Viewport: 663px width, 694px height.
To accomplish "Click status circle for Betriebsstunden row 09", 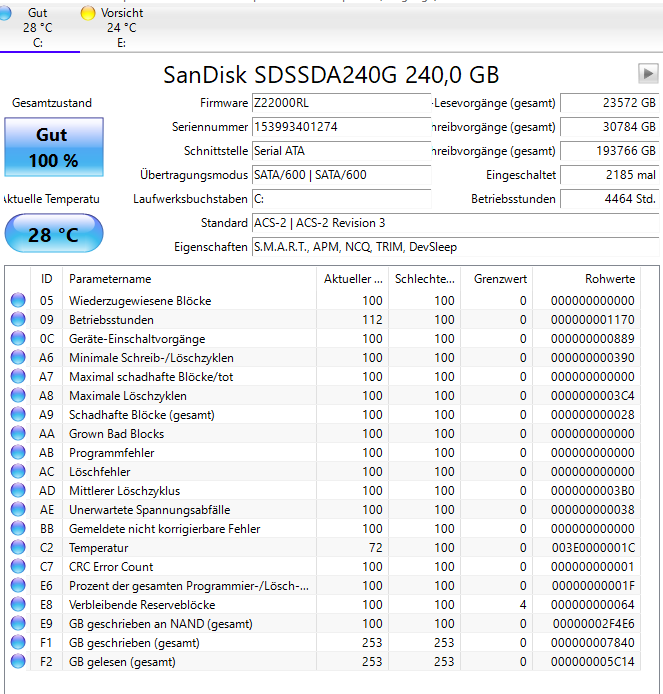I will pyautogui.click(x=18, y=319).
